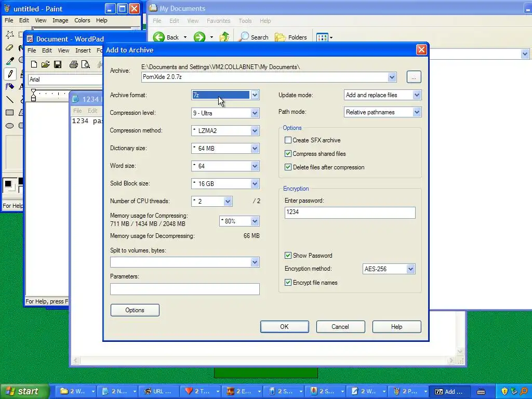Click the security shield tray icon
Viewport: 532px width, 399px height.
504,391
